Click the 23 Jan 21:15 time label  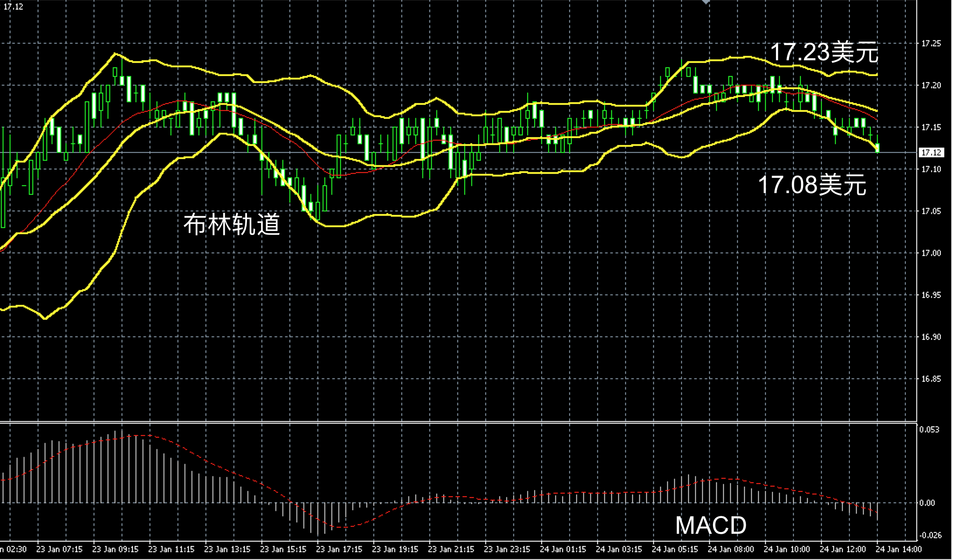tap(451, 549)
